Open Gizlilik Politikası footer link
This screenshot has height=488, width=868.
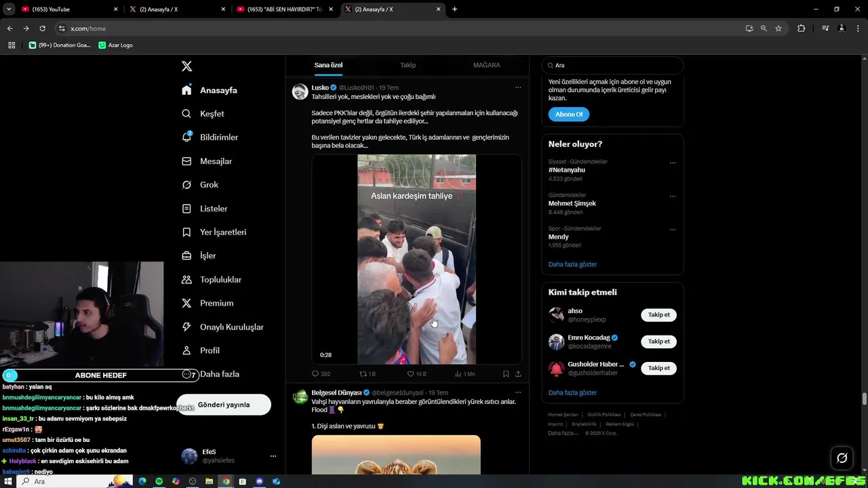pos(604,414)
